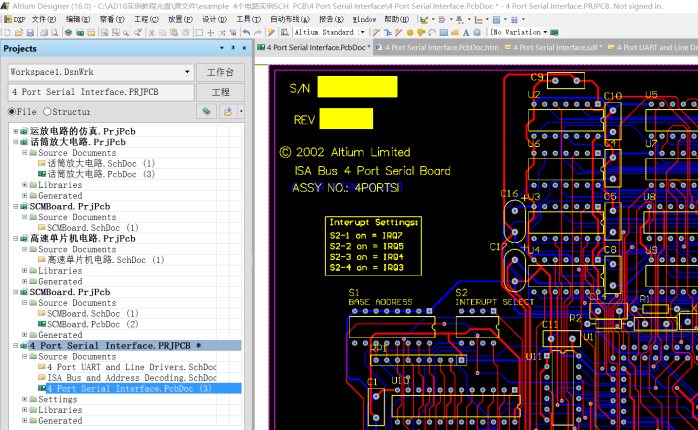Image resolution: width=698 pixels, height=430 pixels.
Task: Select 高速单片机电路.SchDoc in tree
Action: point(106,260)
